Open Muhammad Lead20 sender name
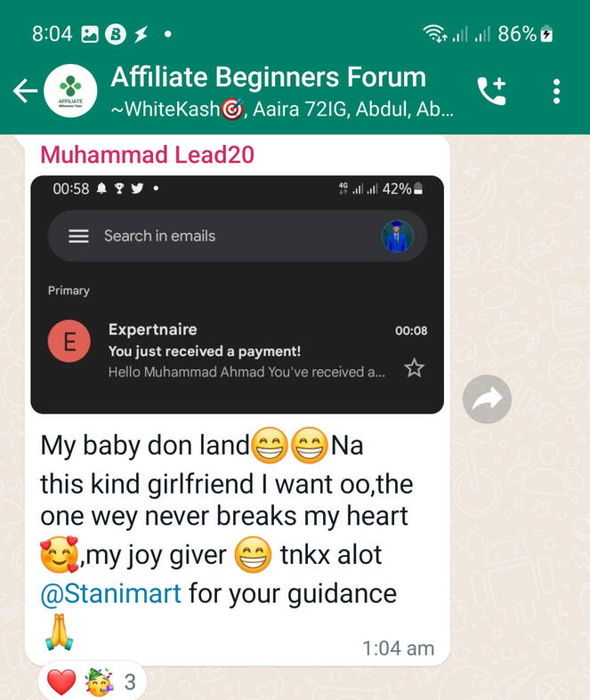Viewport: 590px width, 700px height. pyautogui.click(x=148, y=155)
